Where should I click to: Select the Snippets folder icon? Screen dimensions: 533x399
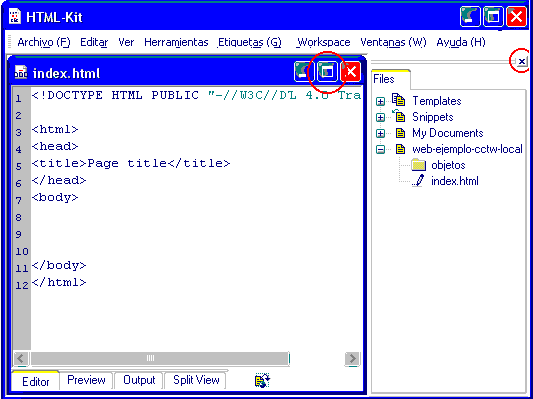pyautogui.click(x=398, y=116)
